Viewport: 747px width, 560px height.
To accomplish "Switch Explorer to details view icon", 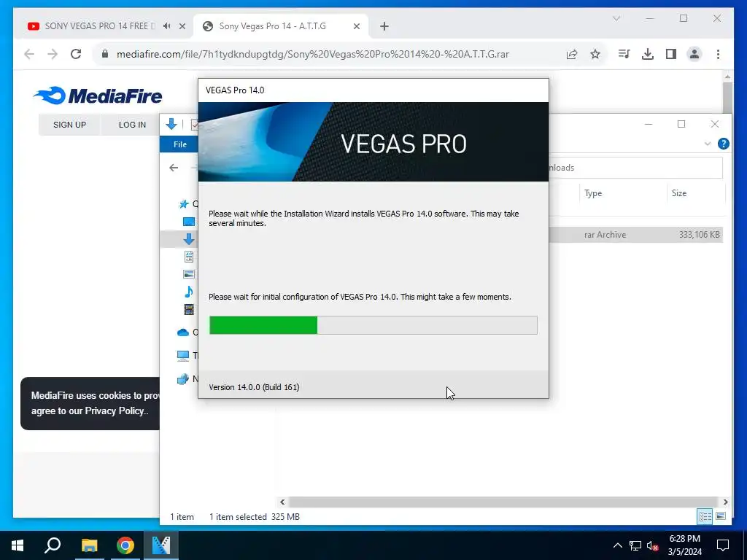I will (705, 517).
